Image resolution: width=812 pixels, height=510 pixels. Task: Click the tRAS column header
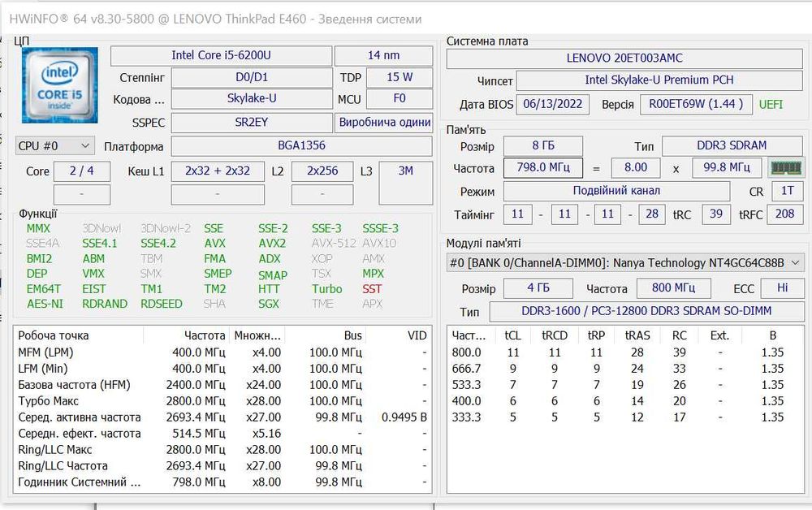click(637, 335)
